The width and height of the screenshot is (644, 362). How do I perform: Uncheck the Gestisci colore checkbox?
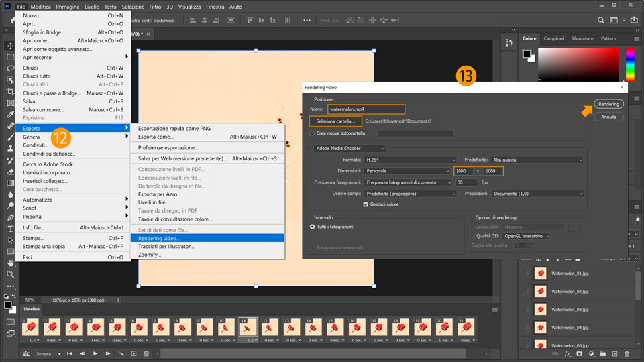coord(366,204)
